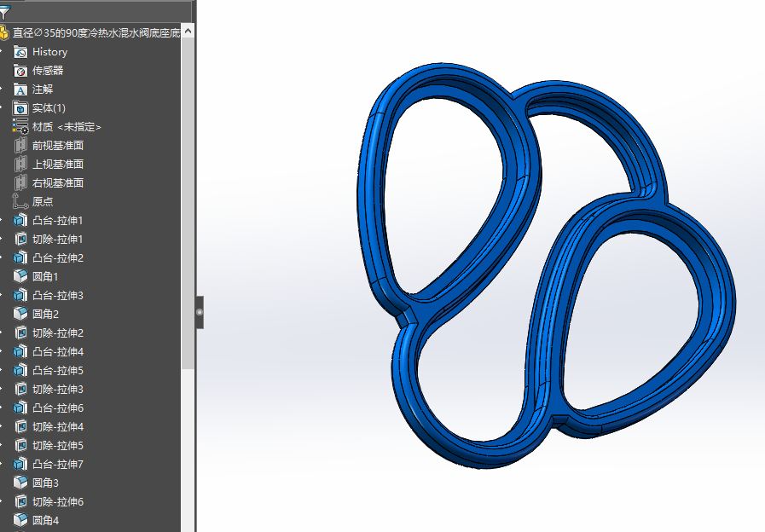Click the 圆角3 feature label
This screenshot has height=532, width=765.
45,483
